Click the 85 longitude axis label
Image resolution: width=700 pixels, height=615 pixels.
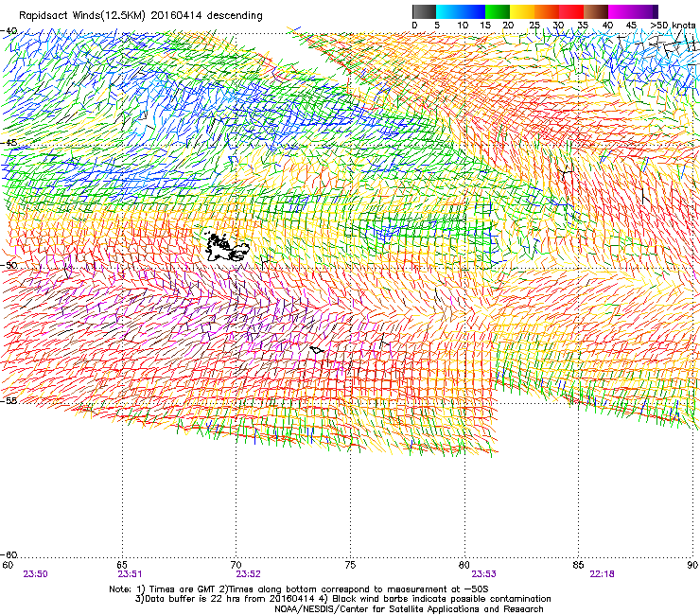(x=578, y=565)
